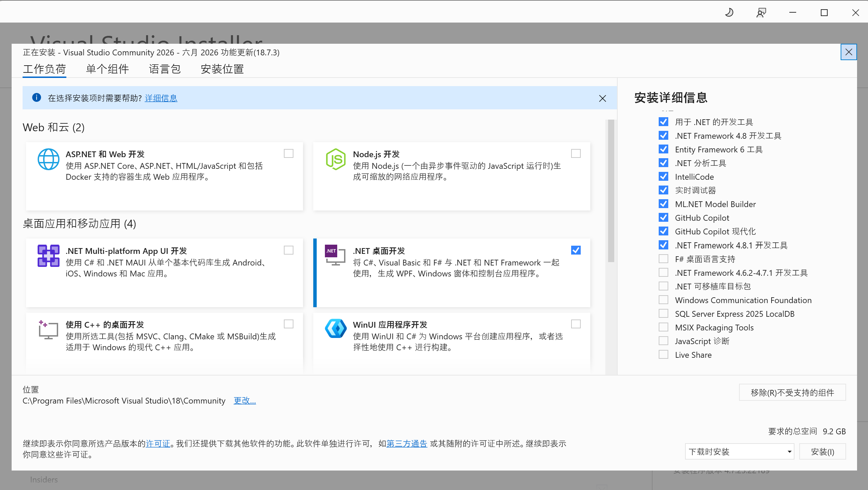Click 移除(R)不受支持的组件 button

[x=792, y=392]
